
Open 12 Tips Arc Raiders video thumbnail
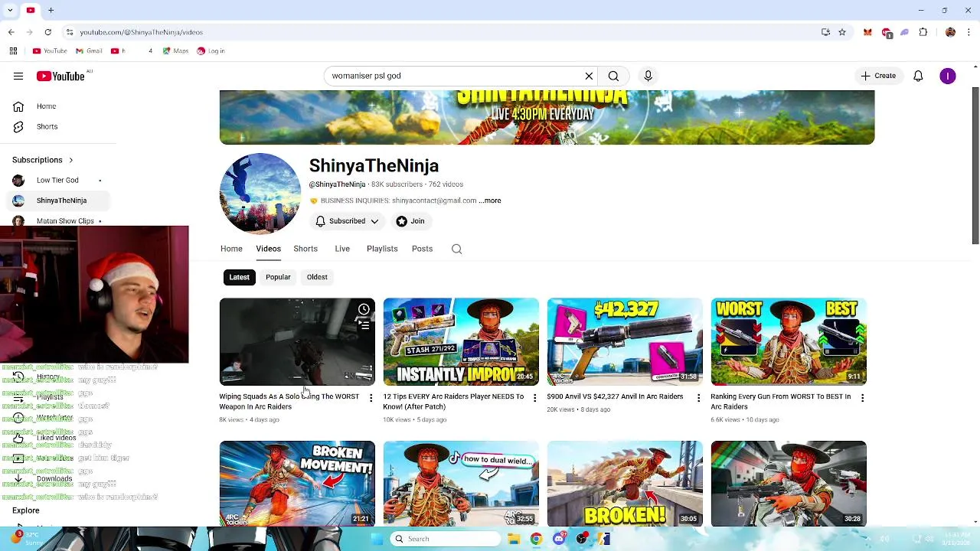[461, 342]
